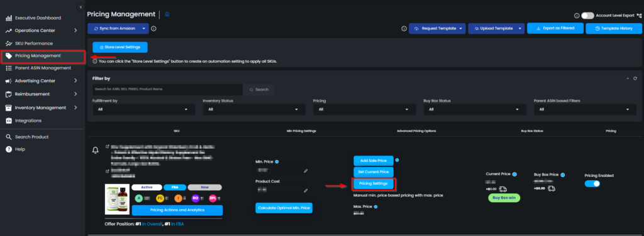644x236 pixels.
Task: Open the Pricing filter dropdown
Action: (364, 109)
